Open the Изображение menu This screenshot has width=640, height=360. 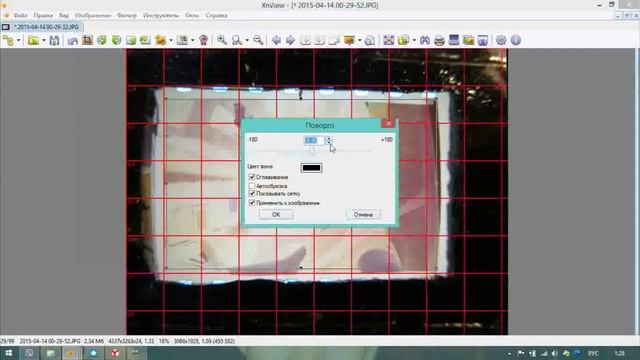pyautogui.click(x=93, y=16)
